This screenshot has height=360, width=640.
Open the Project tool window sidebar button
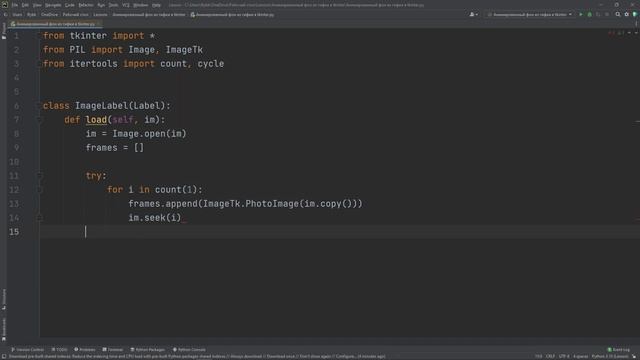pyautogui.click(x=4, y=31)
